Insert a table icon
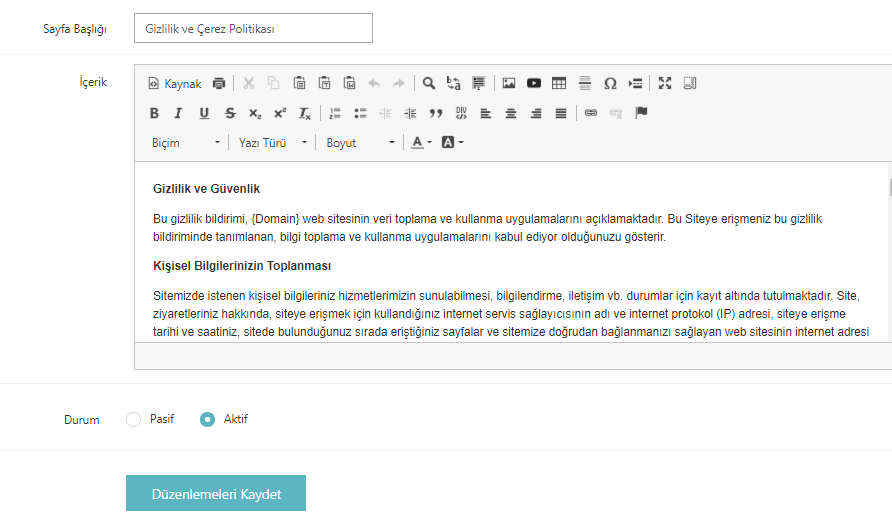892x512 pixels. [x=559, y=84]
